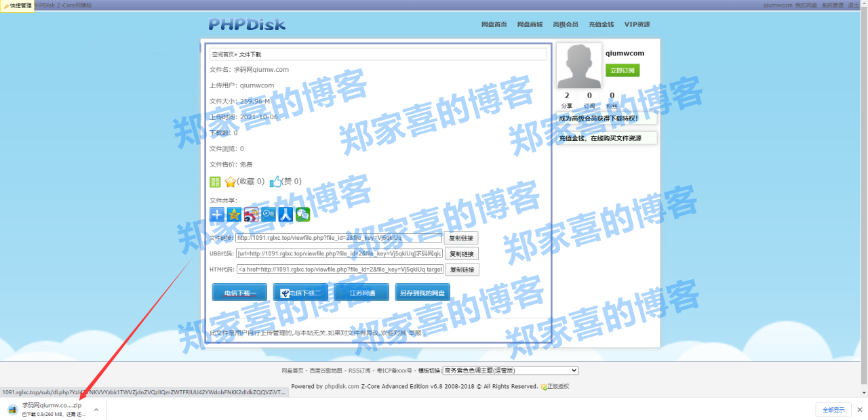Click 成为高级会员获得下载特权 link
The image size is (868, 420).
(598, 118)
